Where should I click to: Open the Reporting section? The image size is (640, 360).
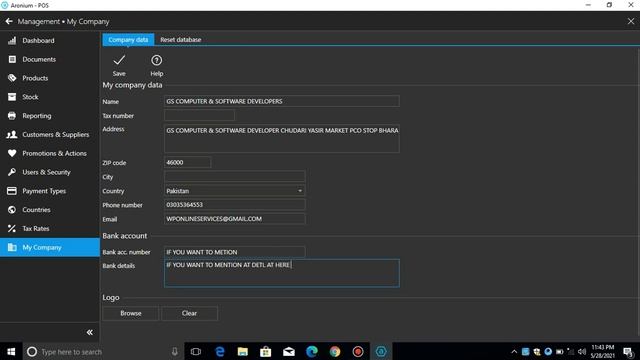click(50, 116)
